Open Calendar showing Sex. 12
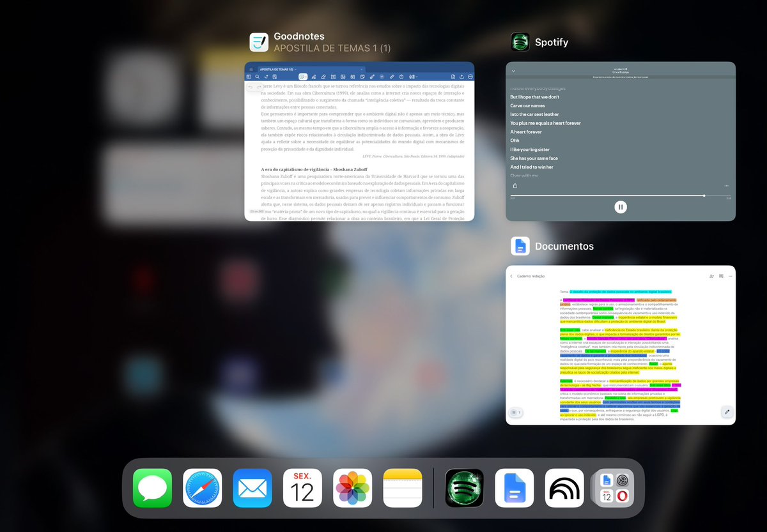 pyautogui.click(x=302, y=488)
